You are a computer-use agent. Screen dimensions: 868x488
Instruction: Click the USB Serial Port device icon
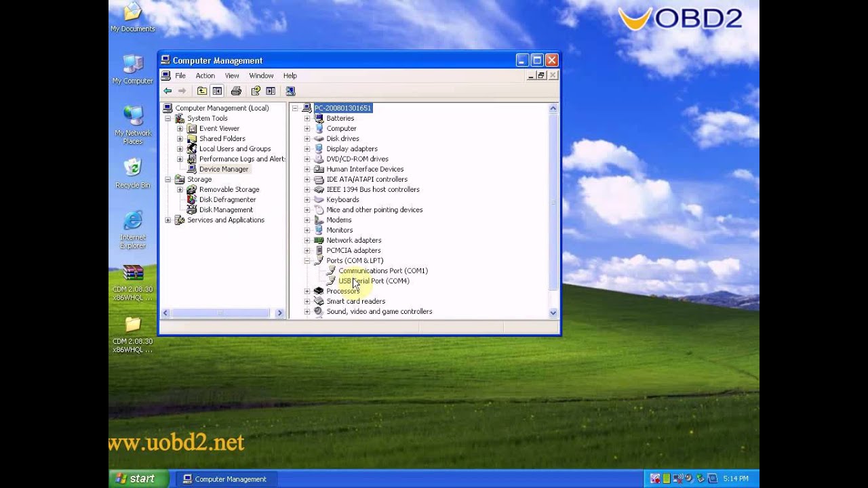(x=331, y=281)
